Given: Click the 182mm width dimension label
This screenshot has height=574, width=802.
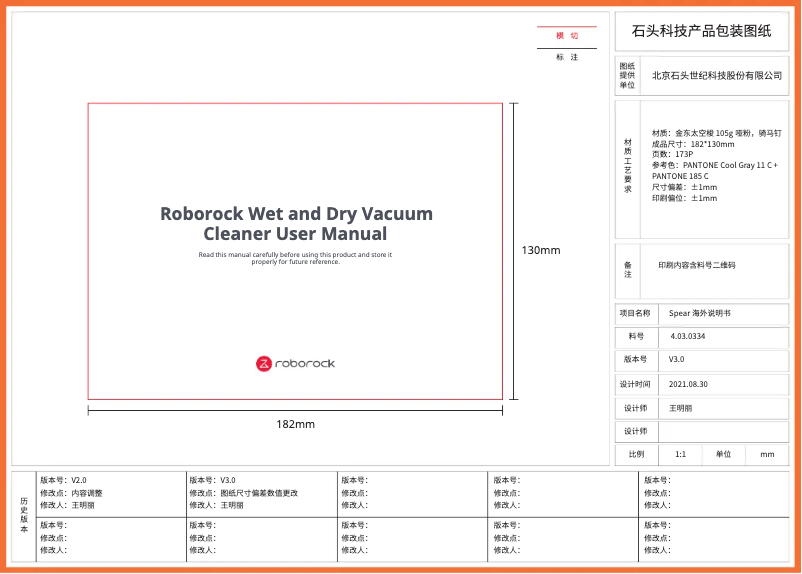Looking at the screenshot, I should 295,424.
